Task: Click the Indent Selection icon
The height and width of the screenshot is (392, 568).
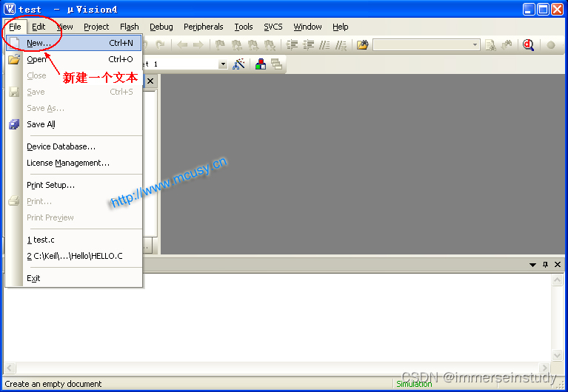Action: (x=292, y=45)
